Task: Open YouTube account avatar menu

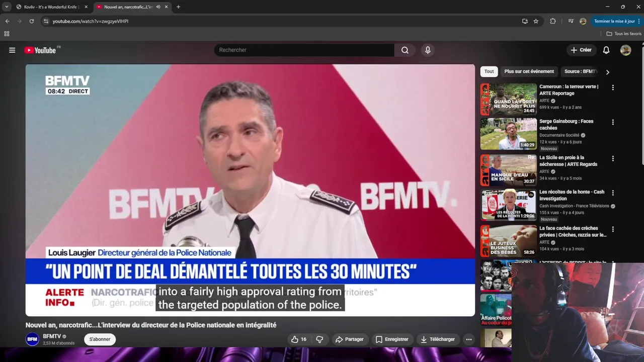Action: [x=625, y=50]
